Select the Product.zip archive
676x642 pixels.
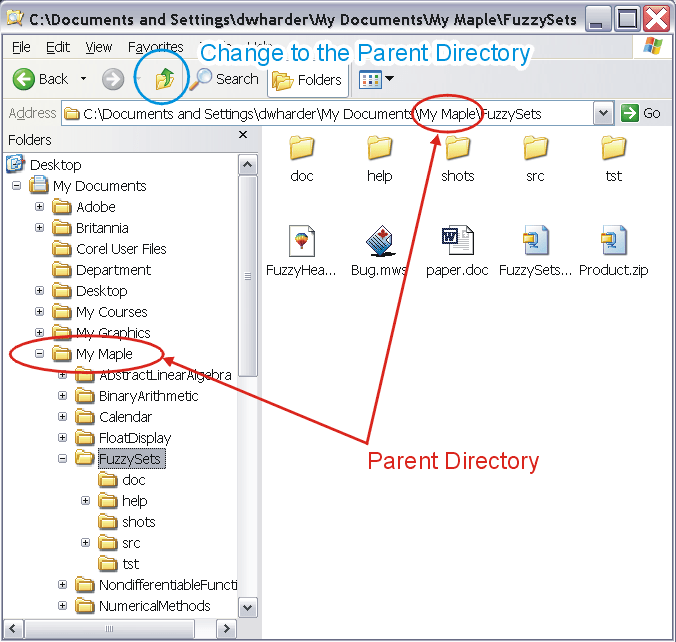click(613, 251)
